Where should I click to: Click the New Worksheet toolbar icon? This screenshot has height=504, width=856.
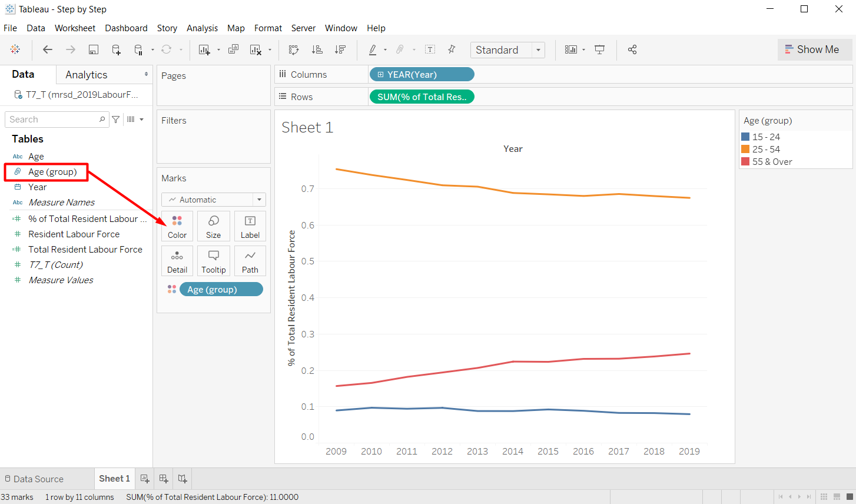point(204,49)
